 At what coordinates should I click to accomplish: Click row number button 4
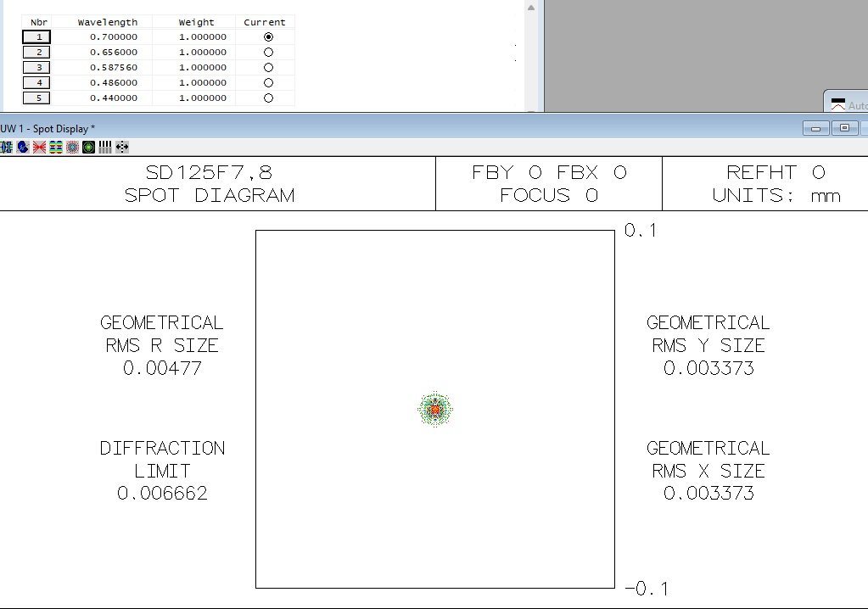(36, 83)
